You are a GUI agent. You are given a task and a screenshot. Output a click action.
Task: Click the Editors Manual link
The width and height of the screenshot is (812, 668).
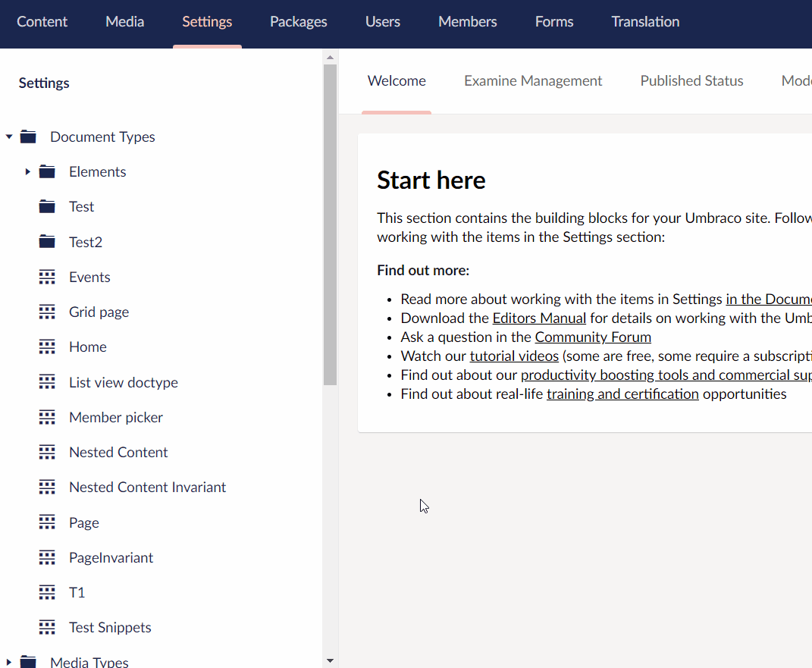539,318
